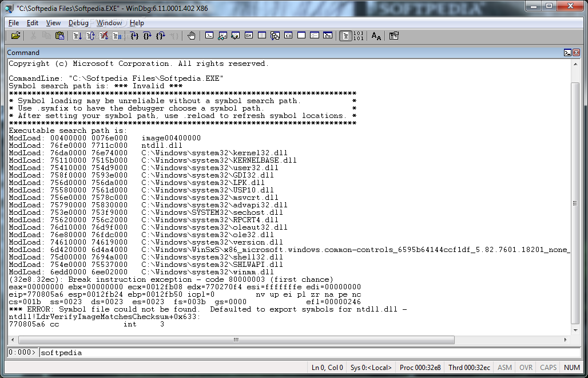The width and height of the screenshot is (588, 378).
Task: Click the command input field containing 'softpedia'
Action: 310,352
